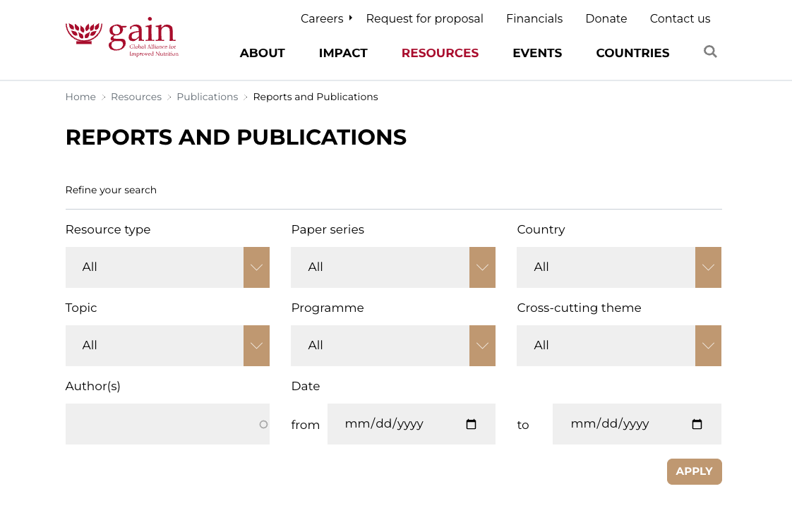Click the Donate link
This screenshot has height=532, width=792.
(606, 18)
